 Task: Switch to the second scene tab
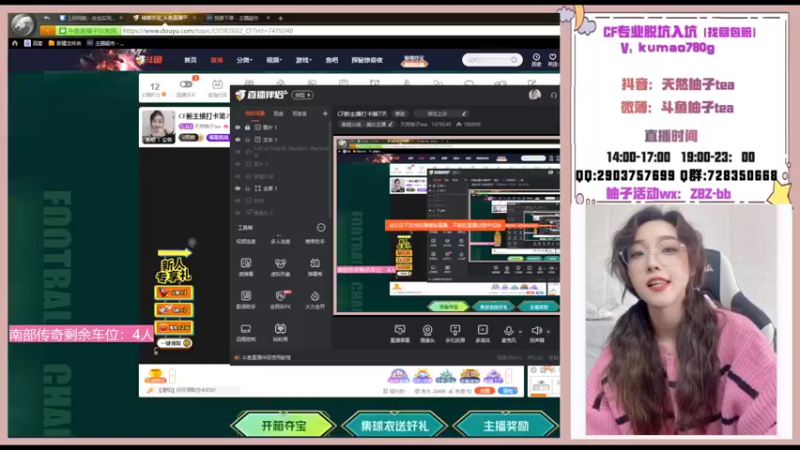tap(279, 113)
